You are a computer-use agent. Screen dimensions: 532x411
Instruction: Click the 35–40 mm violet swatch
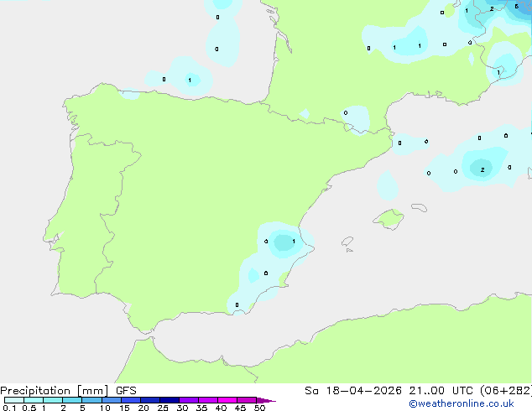pyautogui.click(x=208, y=400)
